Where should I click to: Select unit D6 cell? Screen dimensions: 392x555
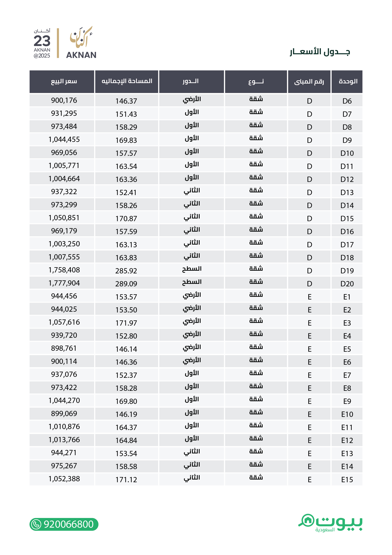pyautogui.click(x=347, y=101)
